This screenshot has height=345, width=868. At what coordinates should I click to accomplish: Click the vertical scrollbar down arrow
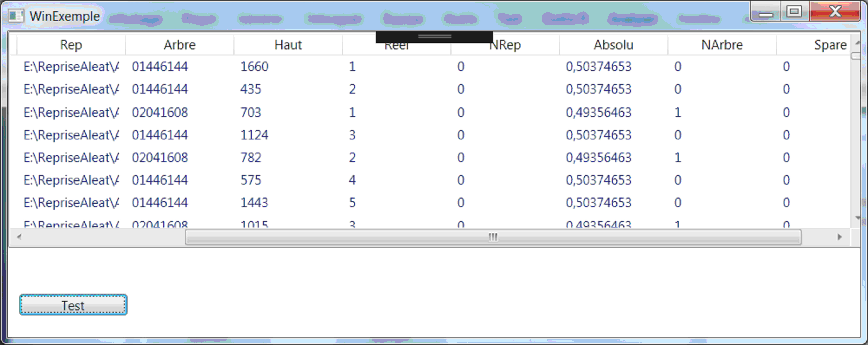click(858, 218)
